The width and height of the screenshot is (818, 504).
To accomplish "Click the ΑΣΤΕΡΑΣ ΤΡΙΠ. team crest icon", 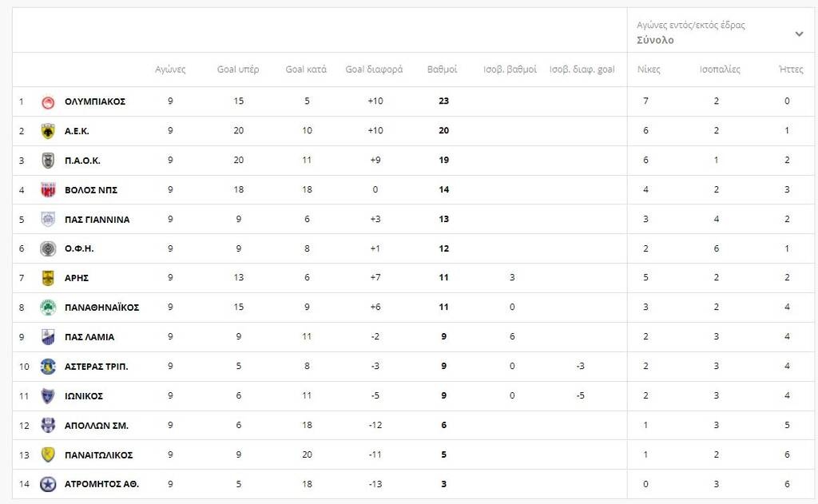I will 48,367.
